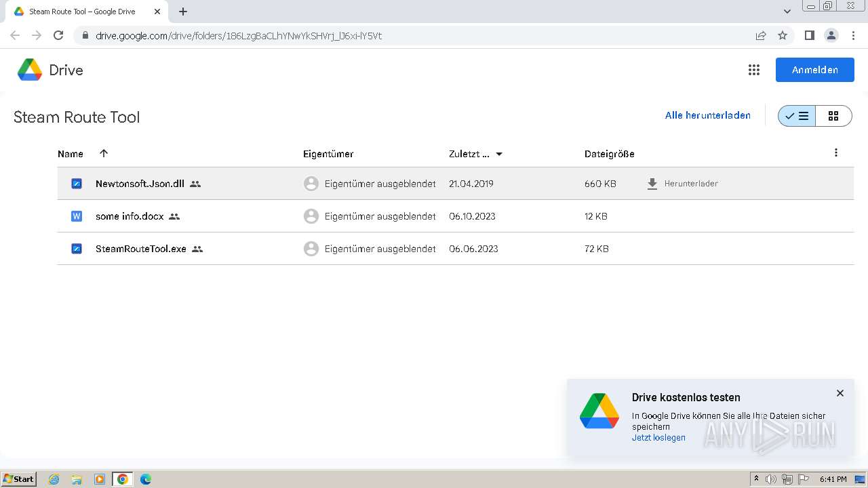Click file size 660 KB
Image resolution: width=868 pixels, height=488 pixels.
[600, 184]
